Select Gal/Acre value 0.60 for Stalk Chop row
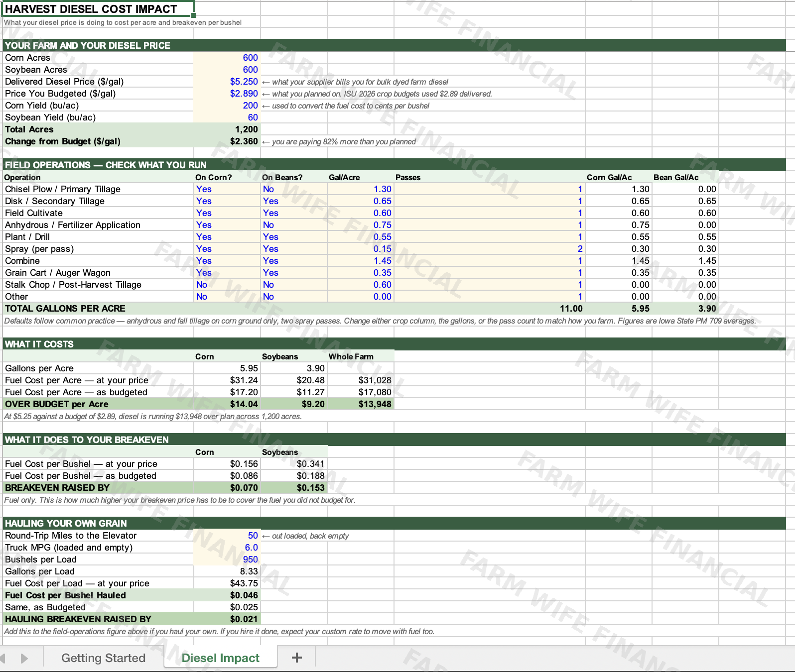The width and height of the screenshot is (795, 672). [x=361, y=285]
